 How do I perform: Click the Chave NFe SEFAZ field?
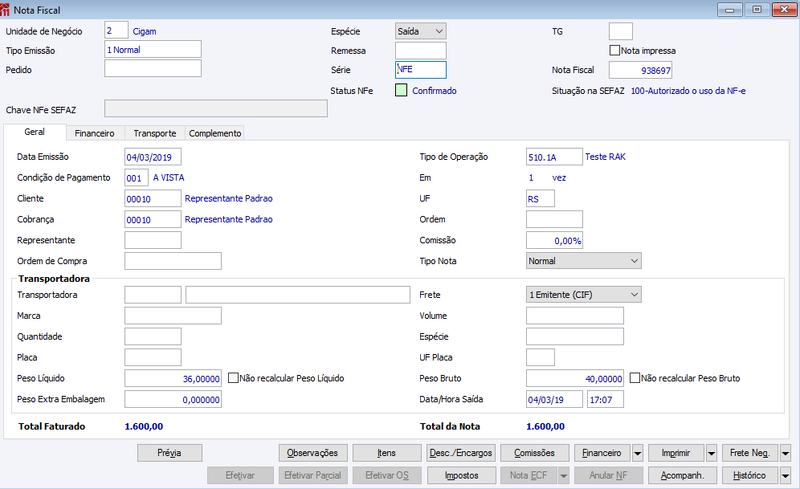(x=216, y=109)
